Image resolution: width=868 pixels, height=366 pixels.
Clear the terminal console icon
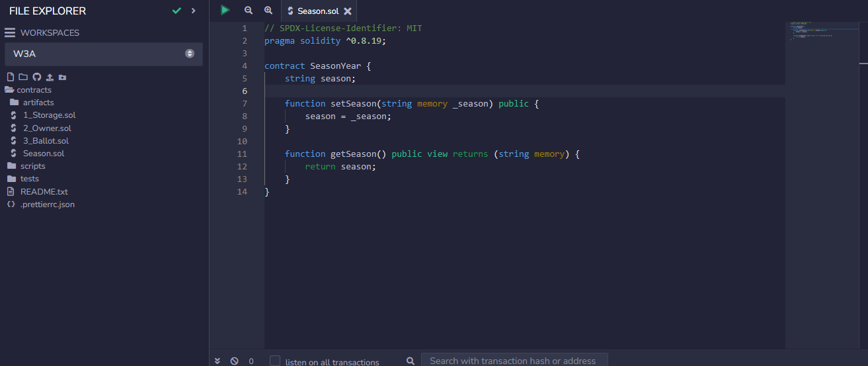coord(234,361)
